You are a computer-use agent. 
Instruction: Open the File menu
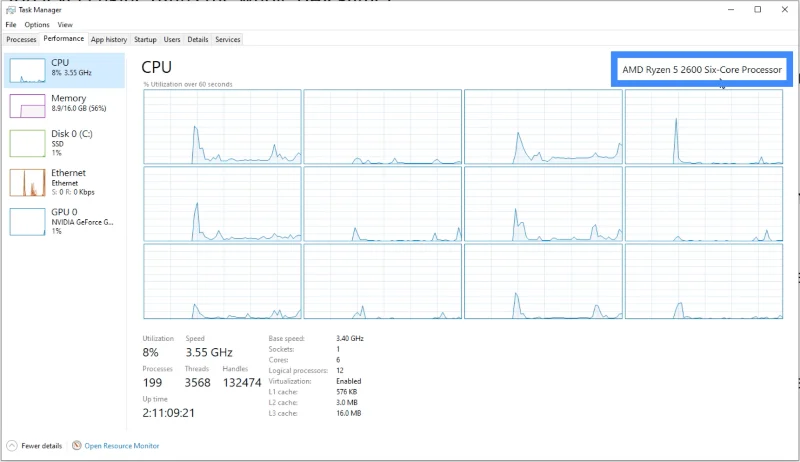(11, 24)
